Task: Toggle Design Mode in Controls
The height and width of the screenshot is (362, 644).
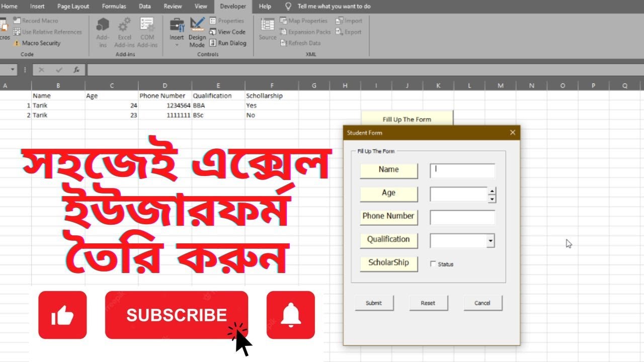Action: (197, 32)
